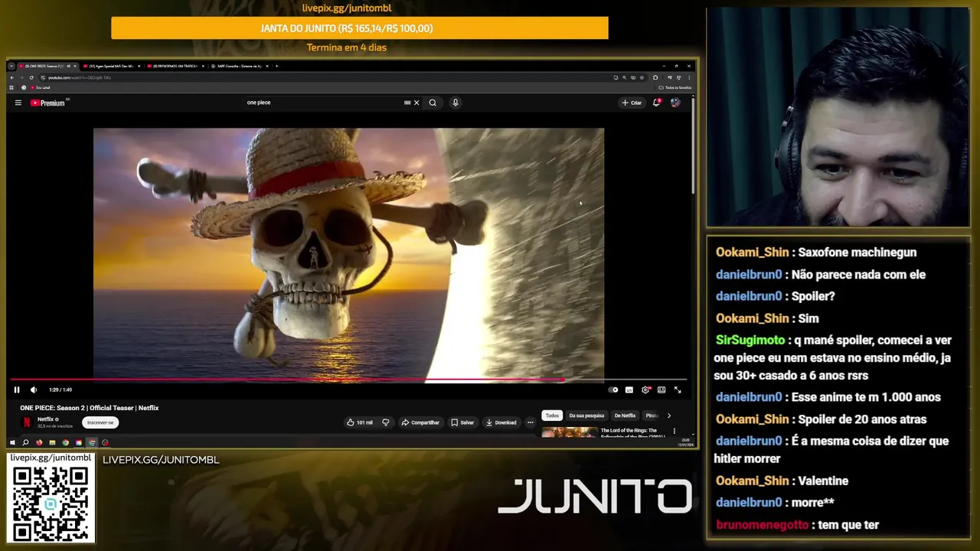Pause the video playback
The height and width of the screenshot is (551, 980).
click(x=17, y=390)
